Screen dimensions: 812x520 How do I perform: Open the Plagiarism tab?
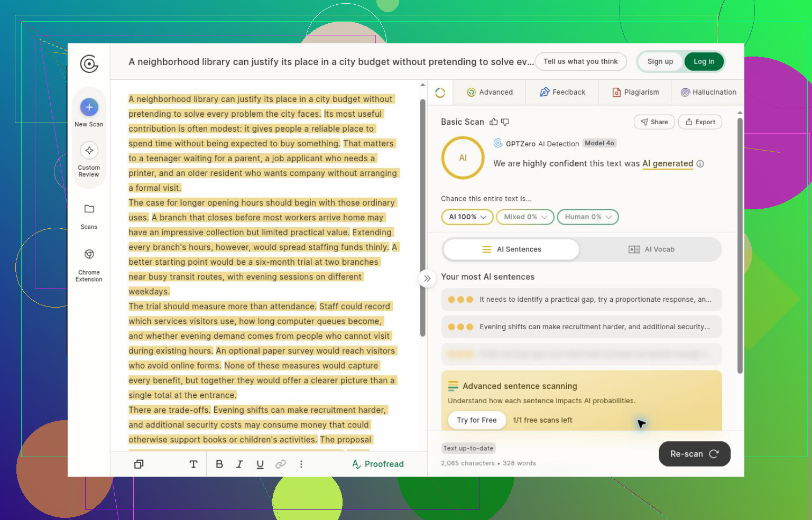click(x=635, y=92)
